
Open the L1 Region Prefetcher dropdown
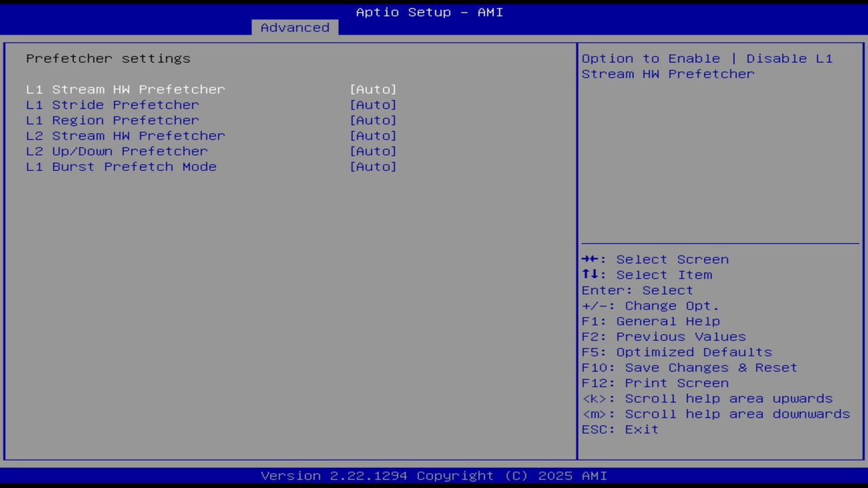point(374,120)
